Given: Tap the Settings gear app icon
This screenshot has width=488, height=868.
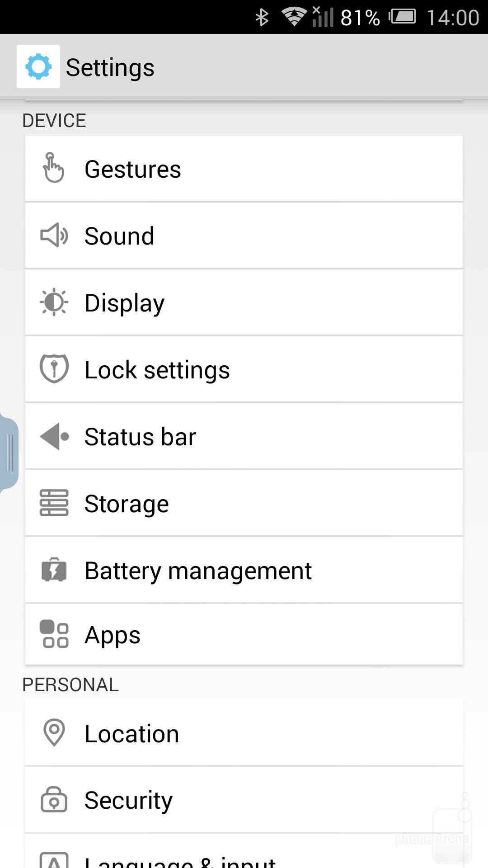Looking at the screenshot, I should pyautogui.click(x=38, y=66).
